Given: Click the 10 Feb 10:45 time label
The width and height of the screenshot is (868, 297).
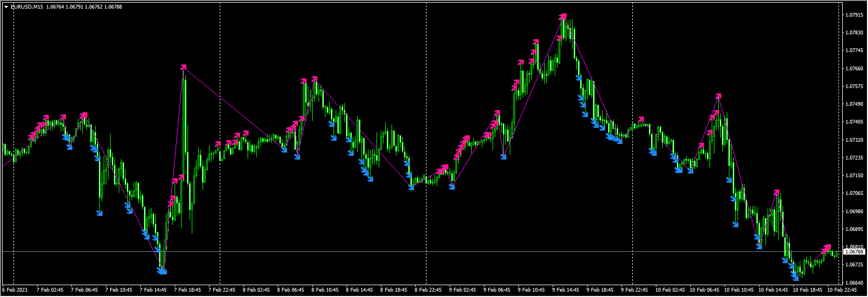Looking at the screenshot, I should click(x=739, y=290).
